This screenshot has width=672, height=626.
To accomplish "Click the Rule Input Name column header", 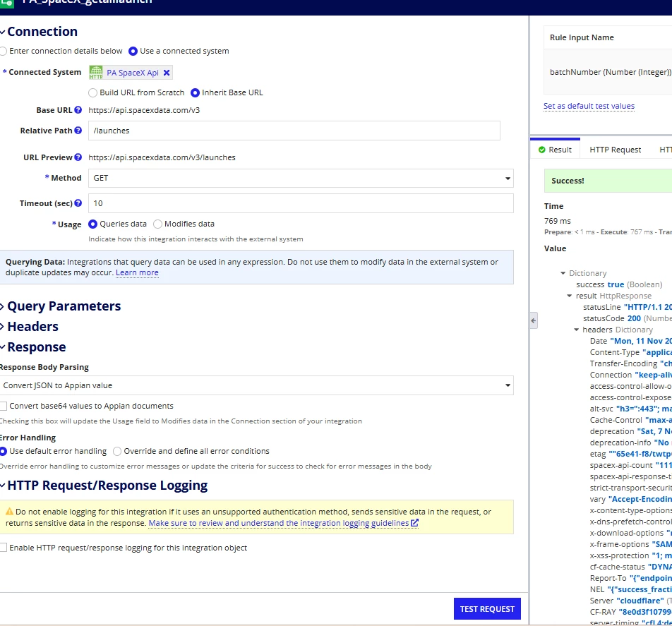I will [x=582, y=37].
